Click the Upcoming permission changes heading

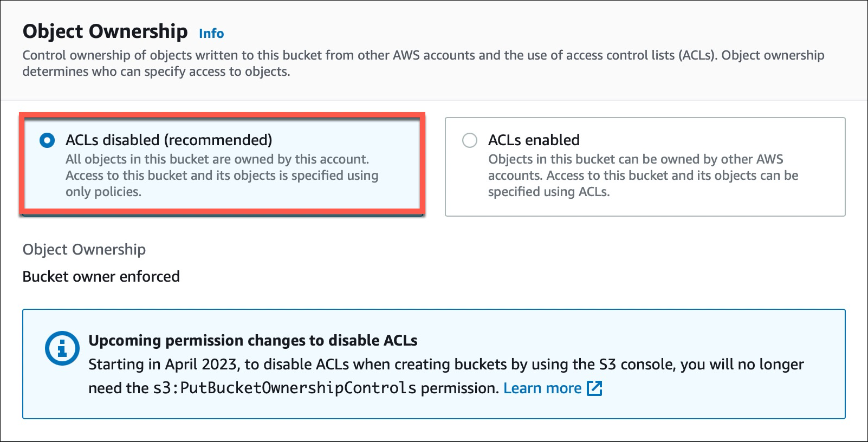pos(253,341)
